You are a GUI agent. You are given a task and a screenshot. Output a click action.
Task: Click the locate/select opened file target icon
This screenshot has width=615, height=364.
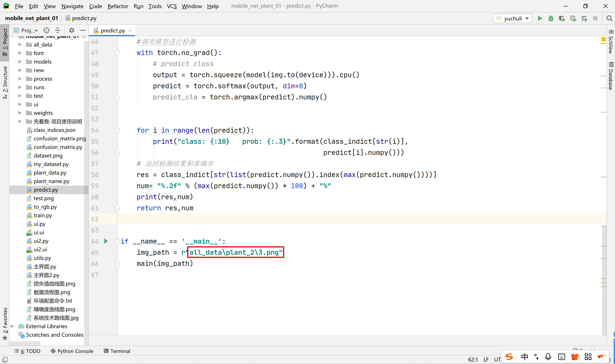point(46,31)
